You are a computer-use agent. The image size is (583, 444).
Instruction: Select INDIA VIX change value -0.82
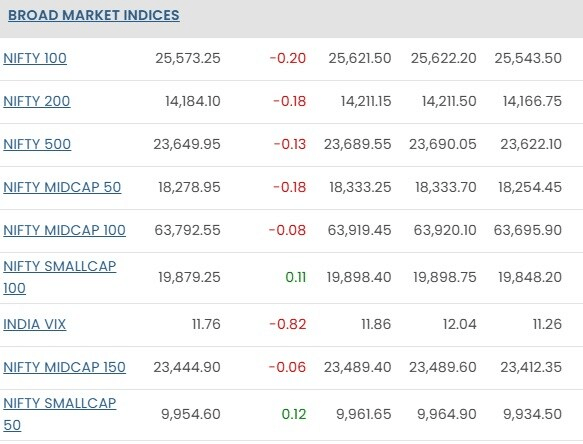click(x=287, y=324)
